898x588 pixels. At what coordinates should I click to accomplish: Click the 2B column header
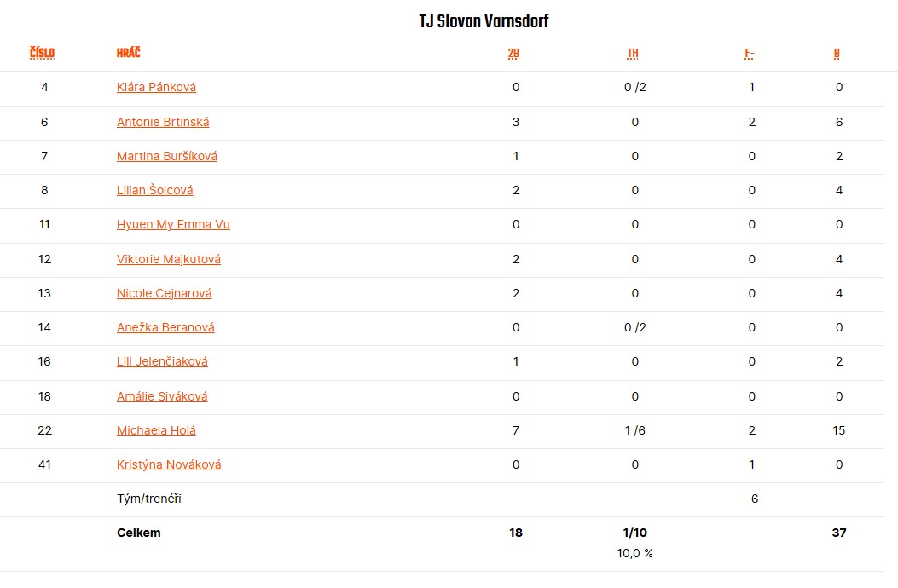click(513, 54)
